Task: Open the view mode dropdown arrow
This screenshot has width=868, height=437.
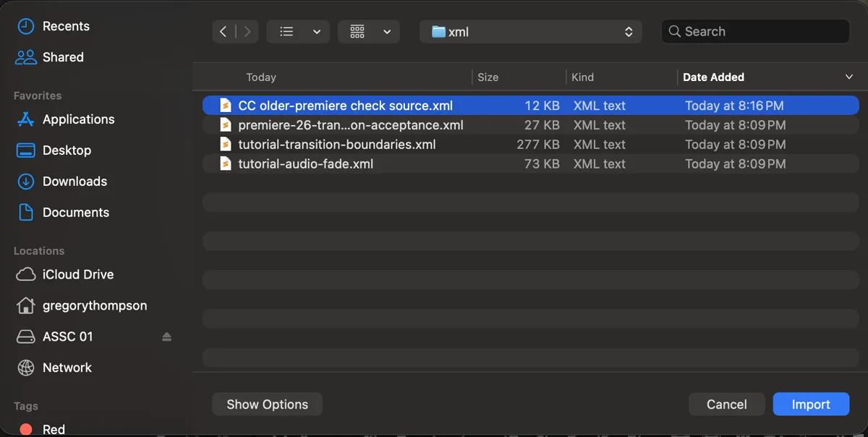Action: (x=317, y=31)
